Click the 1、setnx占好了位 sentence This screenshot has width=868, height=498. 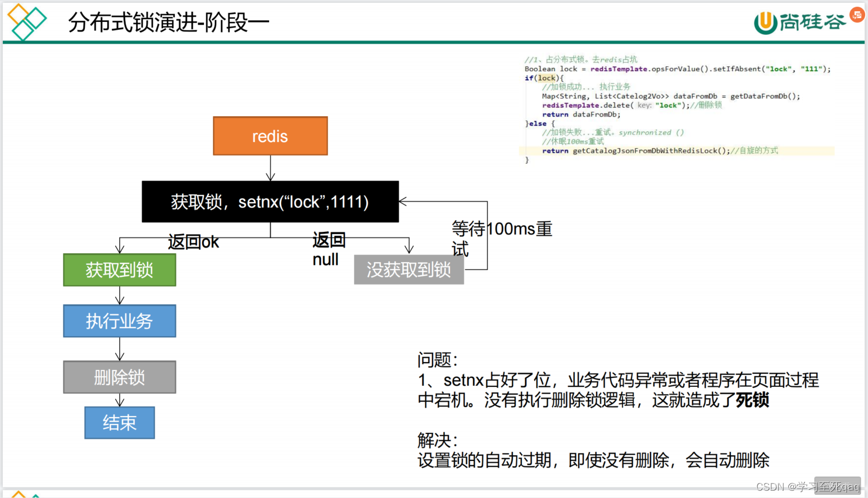pos(618,390)
